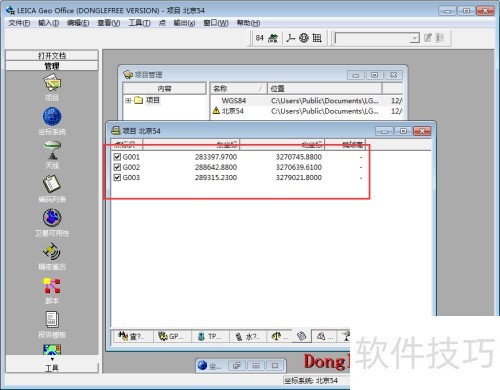The width and height of the screenshot is (500, 390).
Task: Open the 窗口(W) menu
Action: click(216, 23)
